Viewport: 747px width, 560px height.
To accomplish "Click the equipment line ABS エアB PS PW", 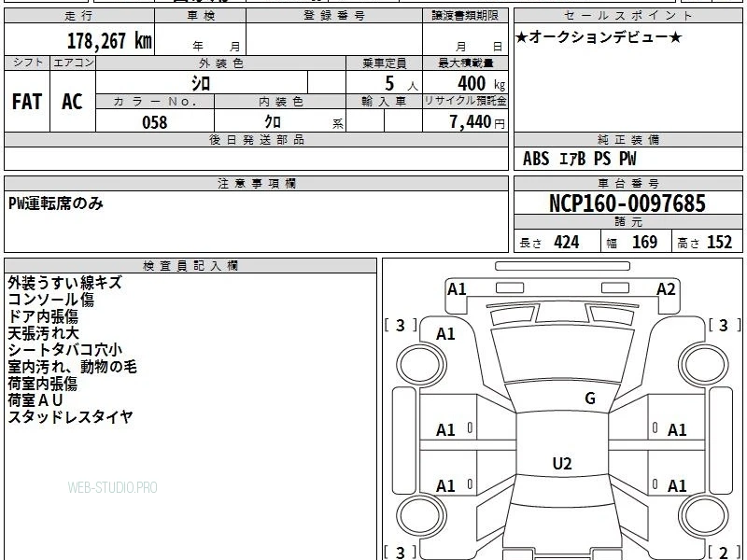I will coord(579,159).
